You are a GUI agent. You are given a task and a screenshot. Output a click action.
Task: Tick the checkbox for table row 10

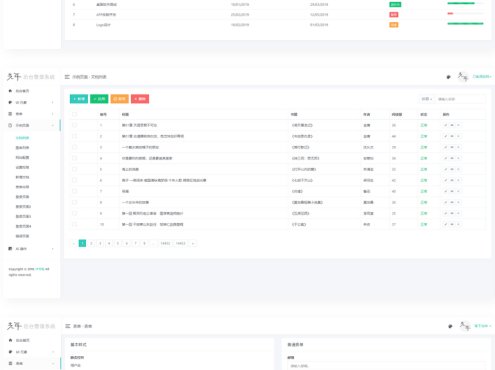coord(74,224)
